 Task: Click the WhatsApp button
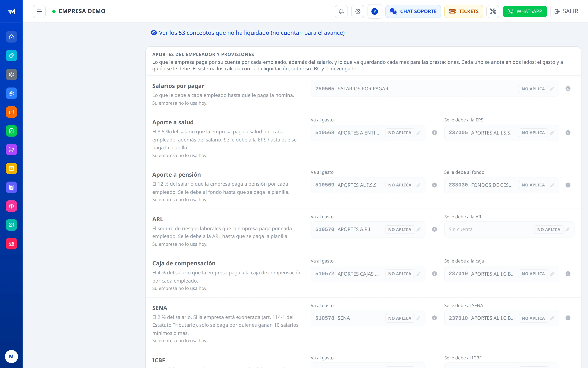525,11
